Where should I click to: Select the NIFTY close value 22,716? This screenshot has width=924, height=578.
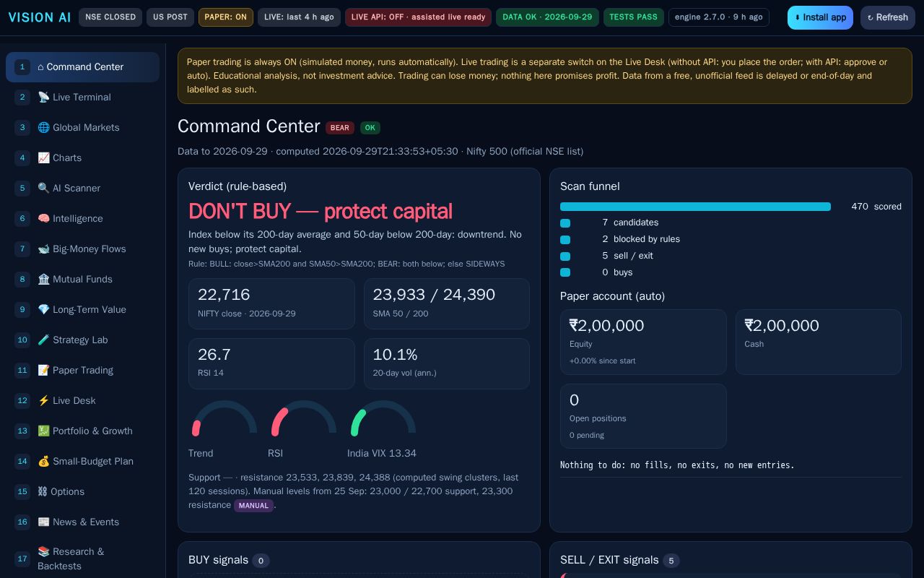[224, 295]
